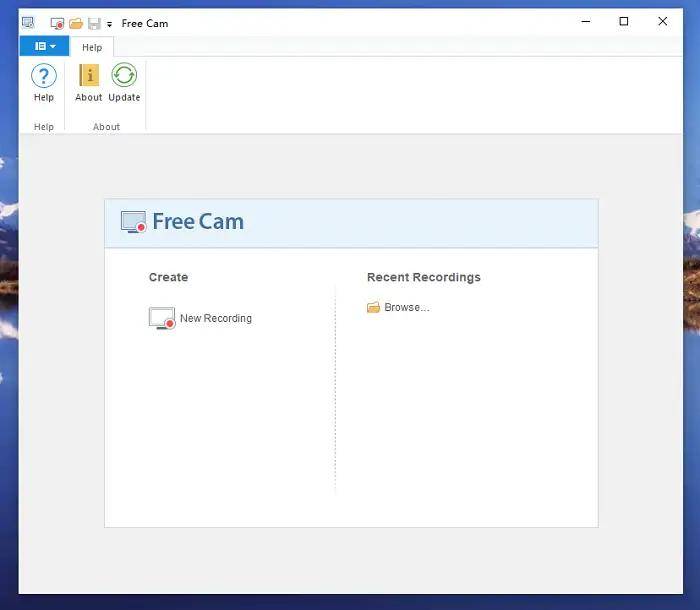Maximize the Free Cam window
This screenshot has width=700, height=610.
[x=624, y=21]
